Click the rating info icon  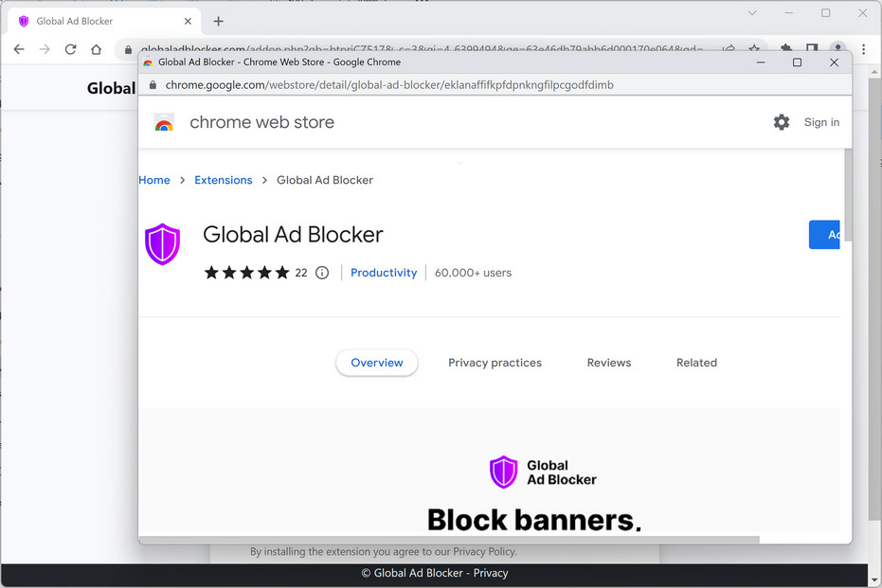tap(322, 273)
